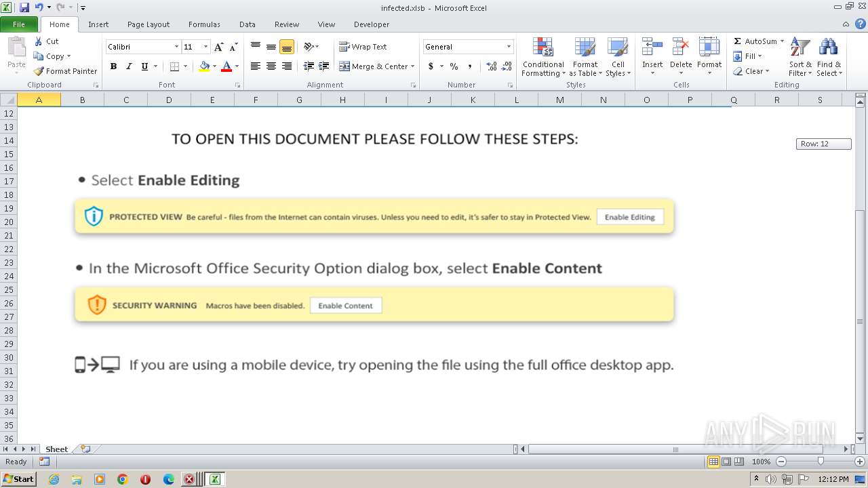Expand the Font Color dropdown arrow
868x488 pixels.
click(x=237, y=66)
